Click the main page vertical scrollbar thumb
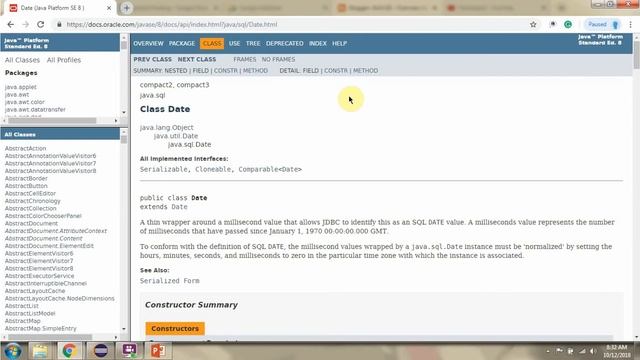Viewport: 640px width, 360px height. tap(637, 54)
